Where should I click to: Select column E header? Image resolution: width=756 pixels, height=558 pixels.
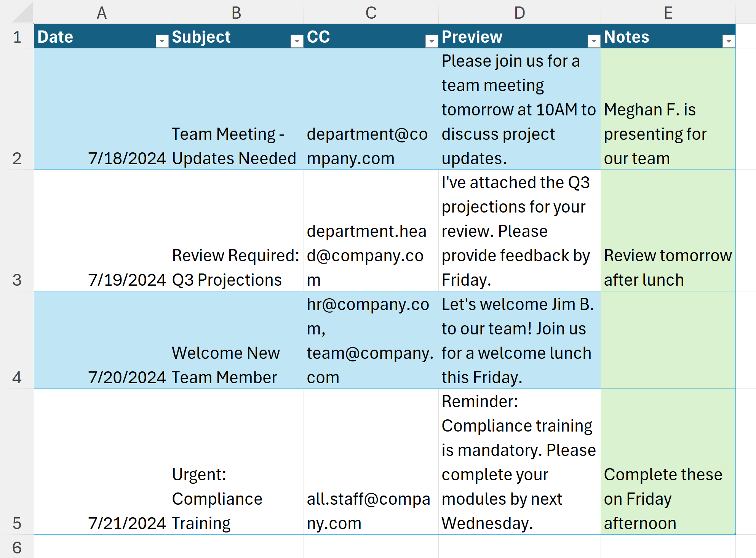668,13
